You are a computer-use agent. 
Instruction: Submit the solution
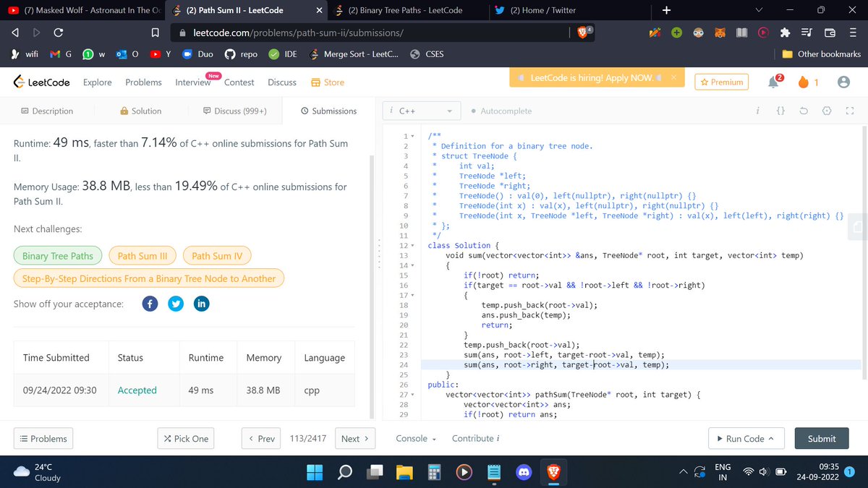tap(822, 438)
